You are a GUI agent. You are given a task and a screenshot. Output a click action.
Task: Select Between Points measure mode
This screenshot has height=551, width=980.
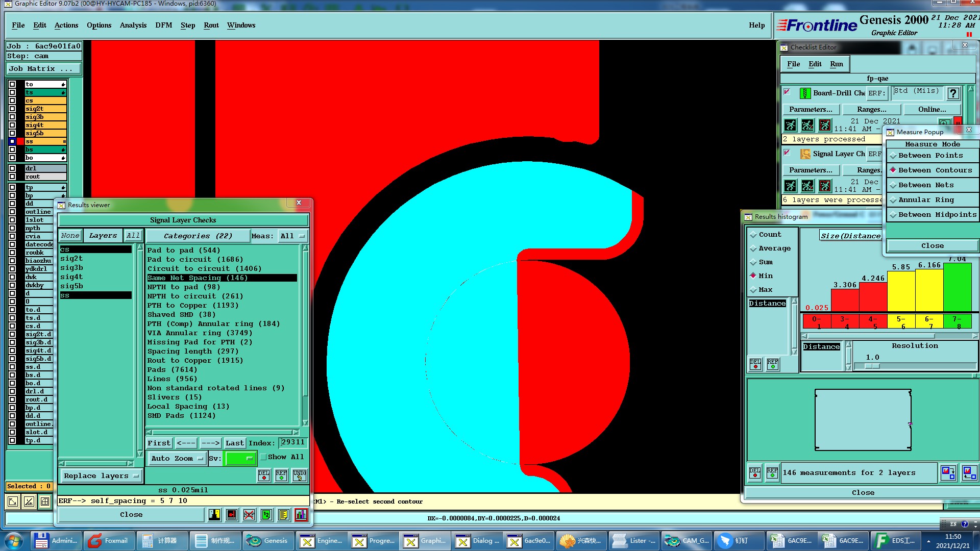coord(894,156)
